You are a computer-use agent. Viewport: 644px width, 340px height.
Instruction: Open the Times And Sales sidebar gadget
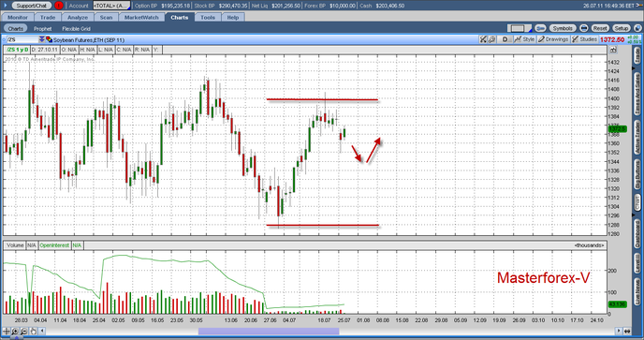click(x=637, y=93)
